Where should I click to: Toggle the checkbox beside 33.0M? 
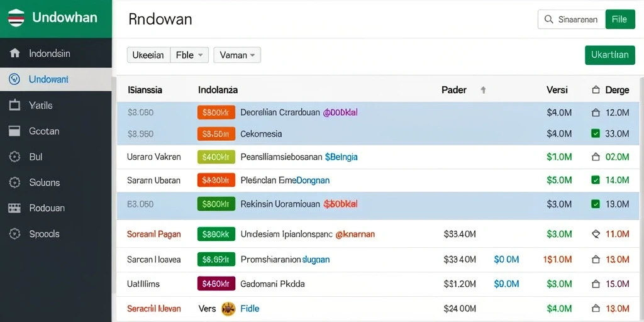click(596, 133)
